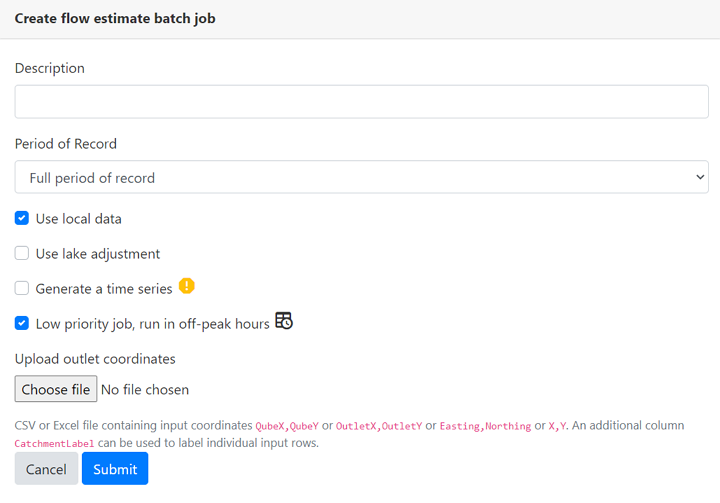Click the 'Upload outlet coordinates' label
Image resolution: width=720 pixels, height=503 pixels.
point(95,359)
